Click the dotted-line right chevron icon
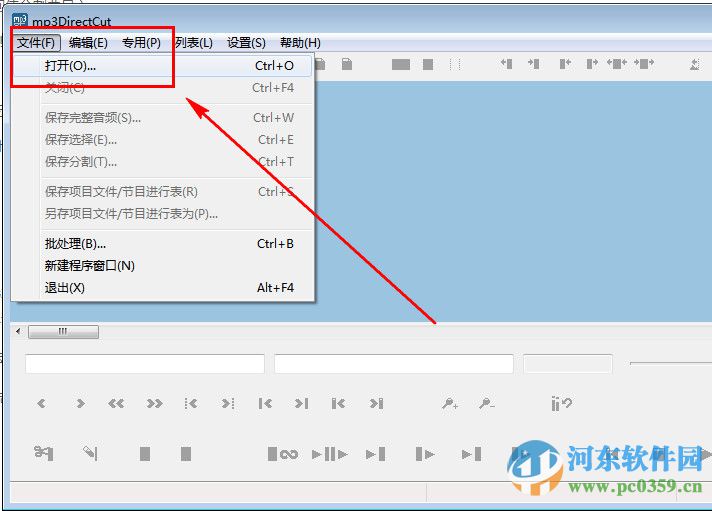 (228, 403)
